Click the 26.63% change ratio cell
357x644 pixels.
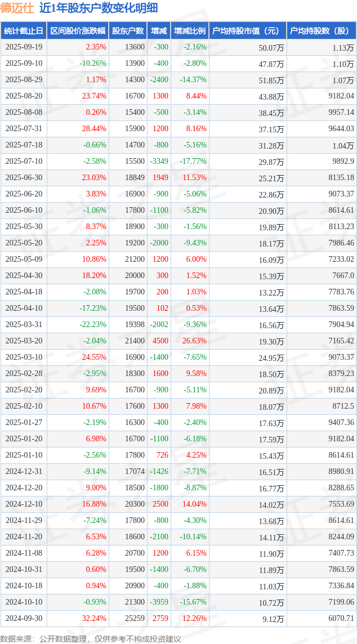click(194, 341)
